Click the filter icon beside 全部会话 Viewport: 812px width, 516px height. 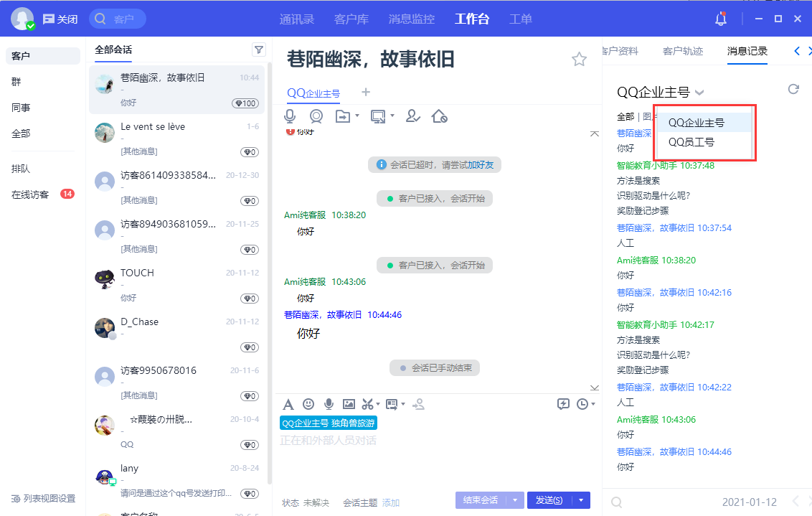258,50
